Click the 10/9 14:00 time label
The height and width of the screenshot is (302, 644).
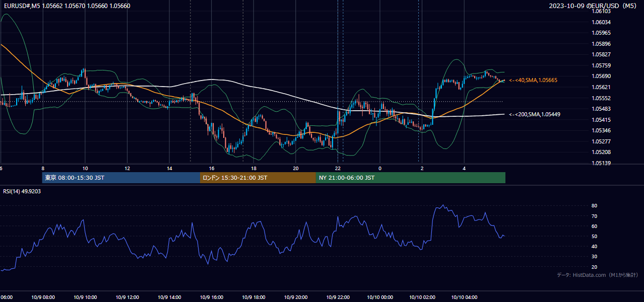pos(169,297)
